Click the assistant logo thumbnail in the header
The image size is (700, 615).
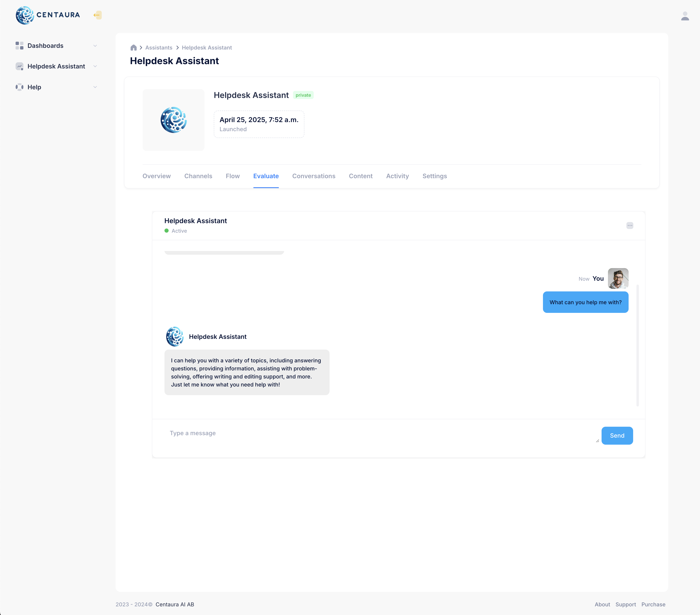click(x=174, y=120)
